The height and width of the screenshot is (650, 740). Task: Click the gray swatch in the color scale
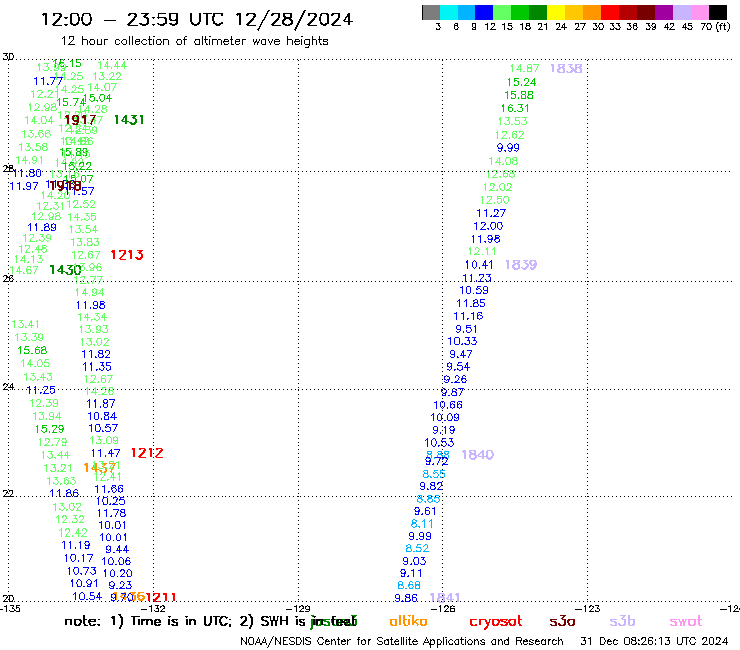(431, 12)
